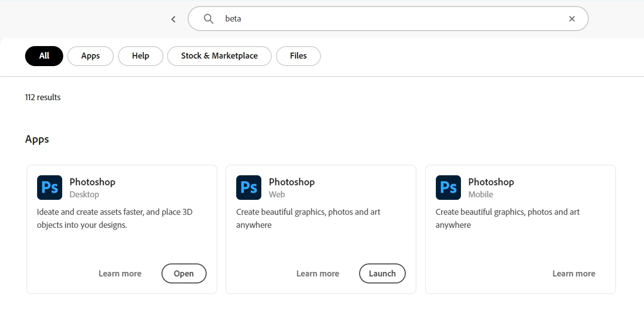Click the Photoshop Web app icon

click(x=249, y=188)
